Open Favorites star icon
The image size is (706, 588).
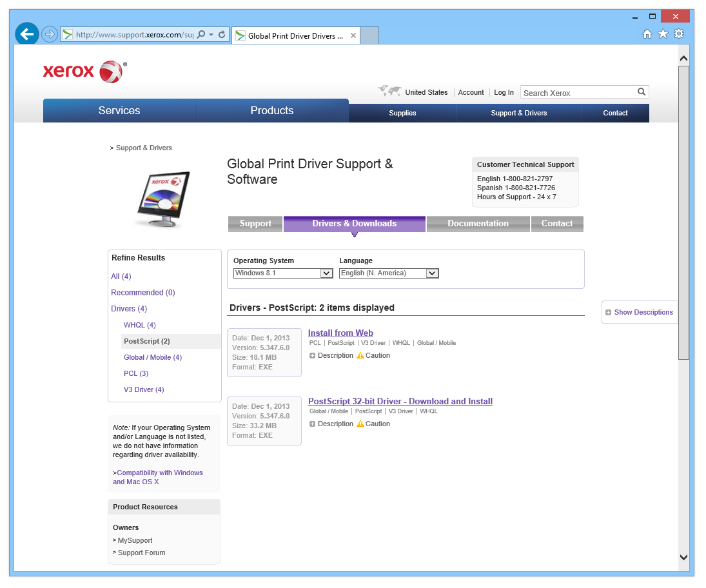coord(663,34)
